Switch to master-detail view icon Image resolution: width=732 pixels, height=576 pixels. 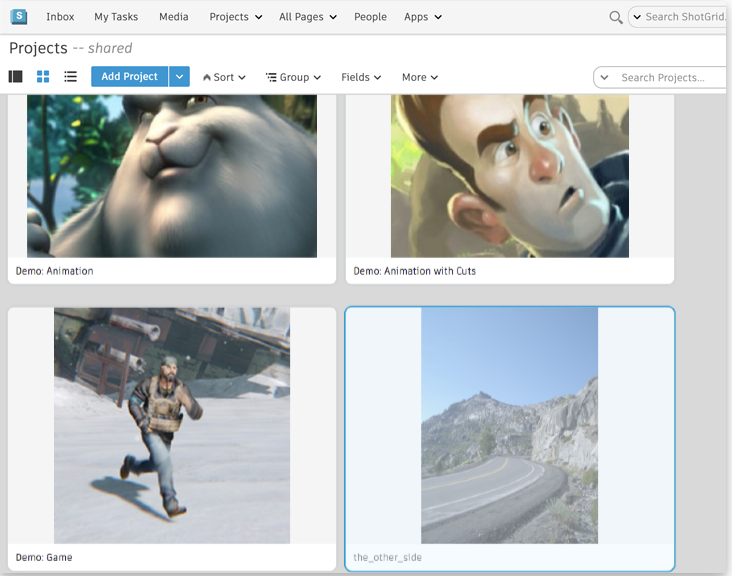(x=15, y=77)
